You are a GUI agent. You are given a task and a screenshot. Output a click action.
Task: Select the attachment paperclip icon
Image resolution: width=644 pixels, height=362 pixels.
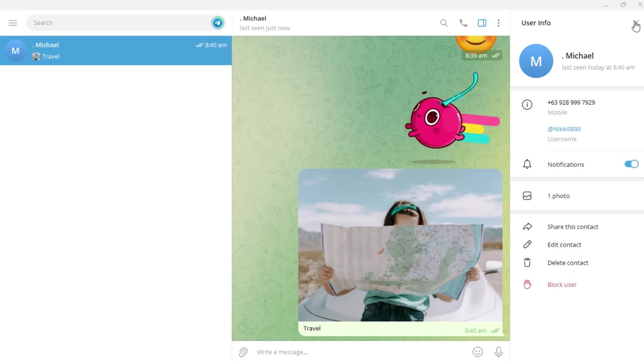[243, 352]
